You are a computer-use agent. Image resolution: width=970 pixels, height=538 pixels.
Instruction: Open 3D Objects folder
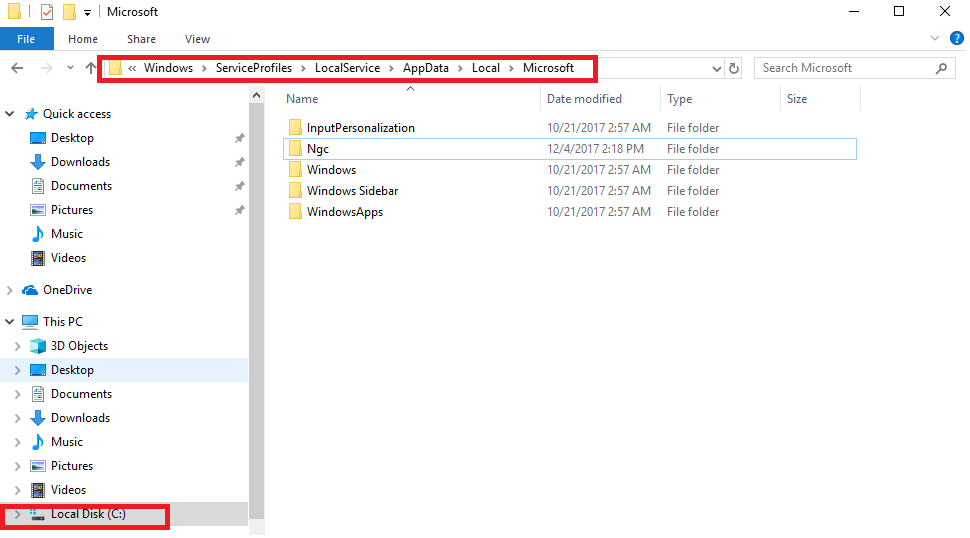79,346
